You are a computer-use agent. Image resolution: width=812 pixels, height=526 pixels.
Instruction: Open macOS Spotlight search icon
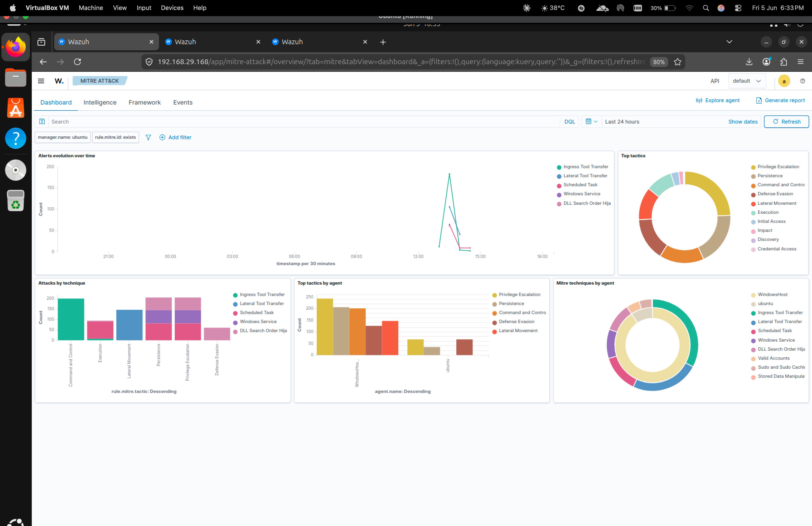(x=706, y=8)
